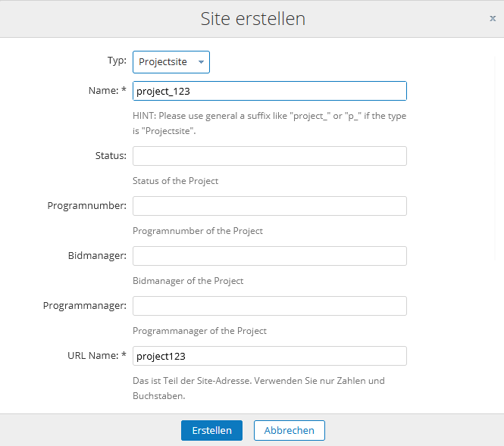Click the "Bidmanager:" label
Image resolution: width=504 pixels, height=446 pixels.
coord(96,256)
